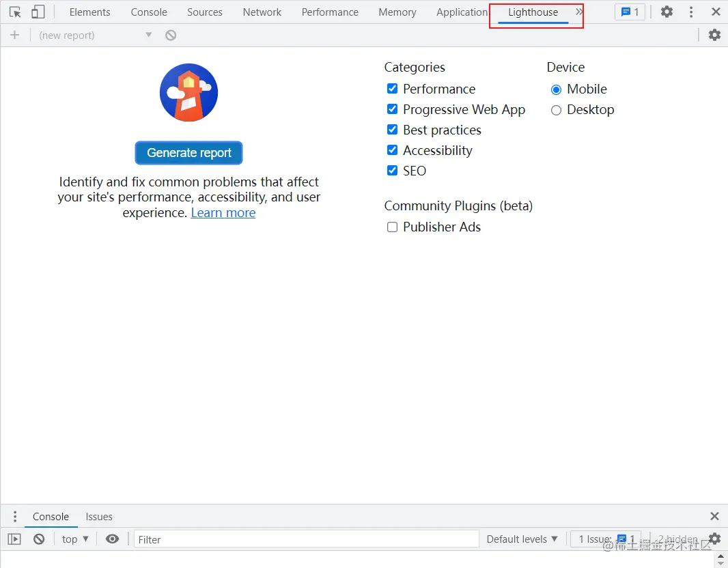The width and height of the screenshot is (728, 568).
Task: Uncheck the Best practices category
Action: 392,129
